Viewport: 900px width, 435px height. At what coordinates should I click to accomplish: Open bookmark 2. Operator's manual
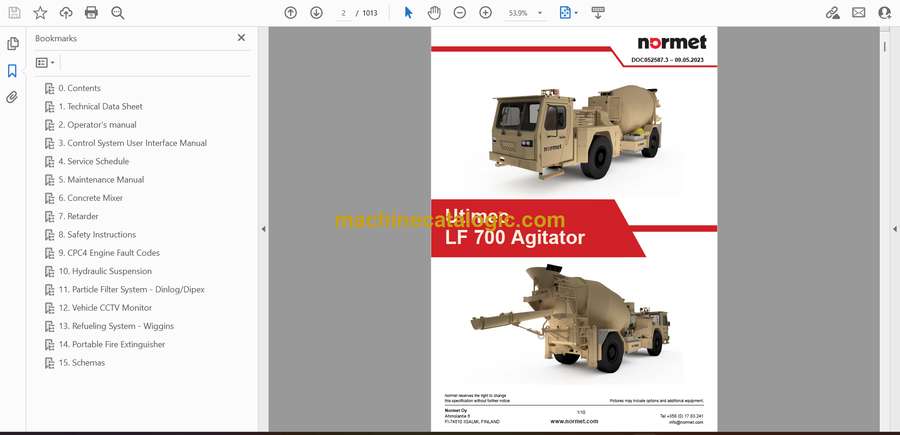(x=97, y=125)
